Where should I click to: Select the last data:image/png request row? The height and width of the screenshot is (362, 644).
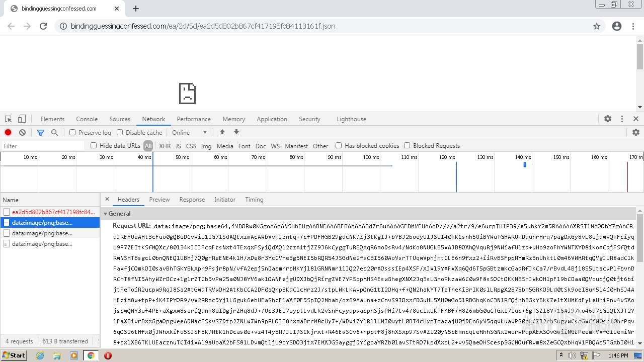click(x=50, y=244)
